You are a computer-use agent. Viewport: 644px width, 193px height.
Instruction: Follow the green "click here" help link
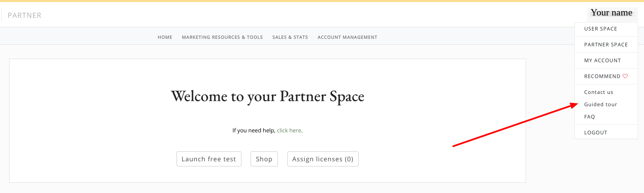pos(289,130)
